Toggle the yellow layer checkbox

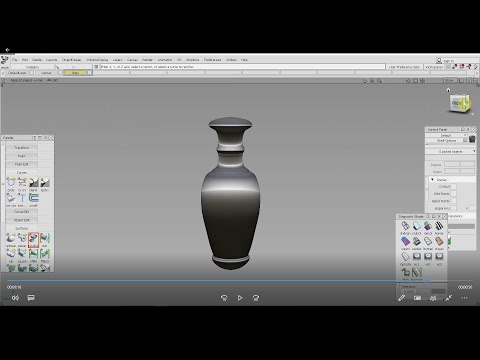click(x=89, y=73)
